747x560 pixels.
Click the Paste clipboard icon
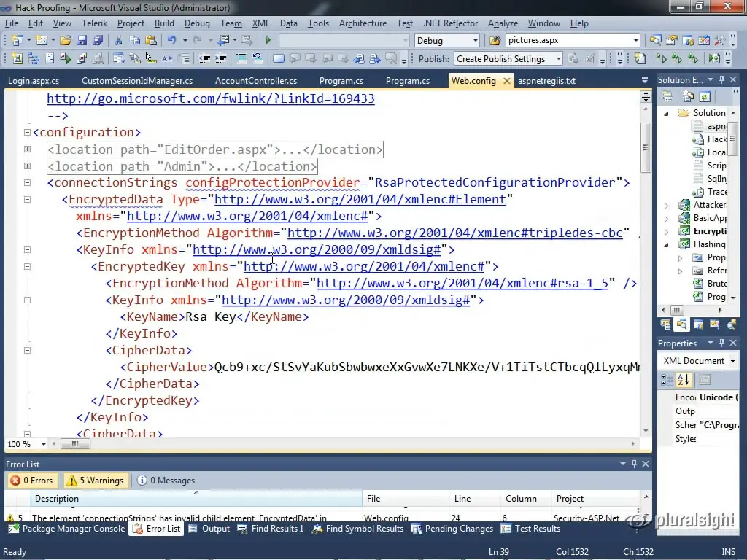click(151, 41)
